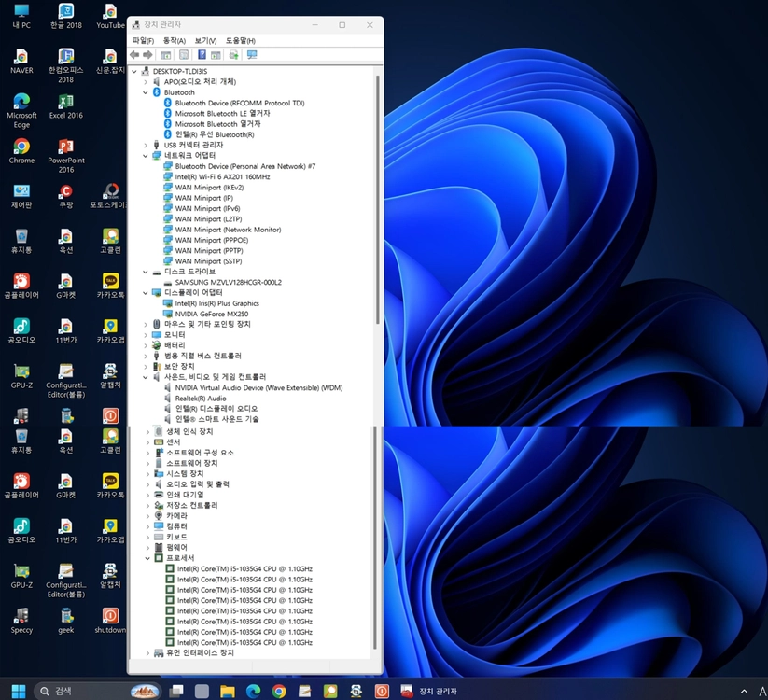Click the update driver toolbar icon with green arrow
This screenshot has height=700, width=768.
click(233, 55)
